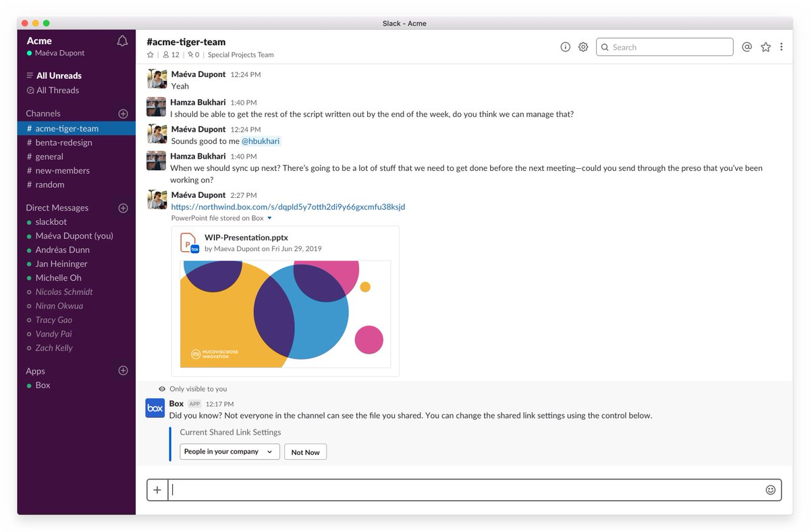Image resolution: width=810 pixels, height=532 pixels.
Task: Select #acme-tiger-team channel in sidebar
Action: (76, 128)
